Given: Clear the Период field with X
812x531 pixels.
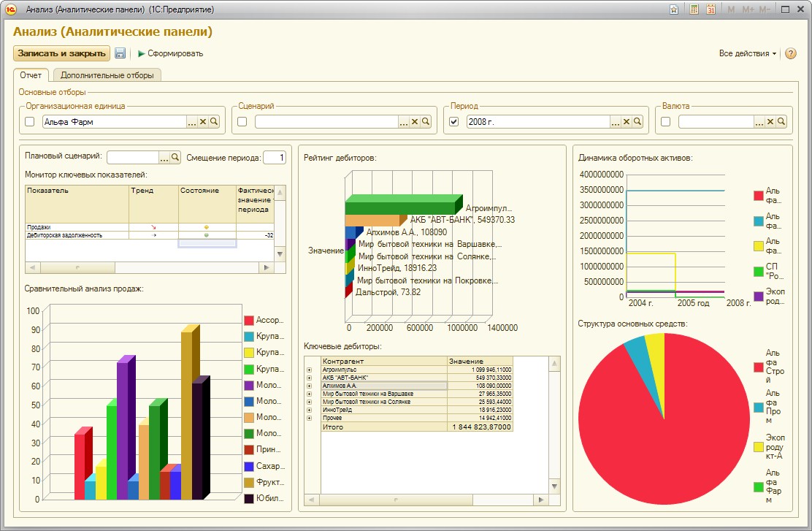Looking at the screenshot, I should click(627, 122).
